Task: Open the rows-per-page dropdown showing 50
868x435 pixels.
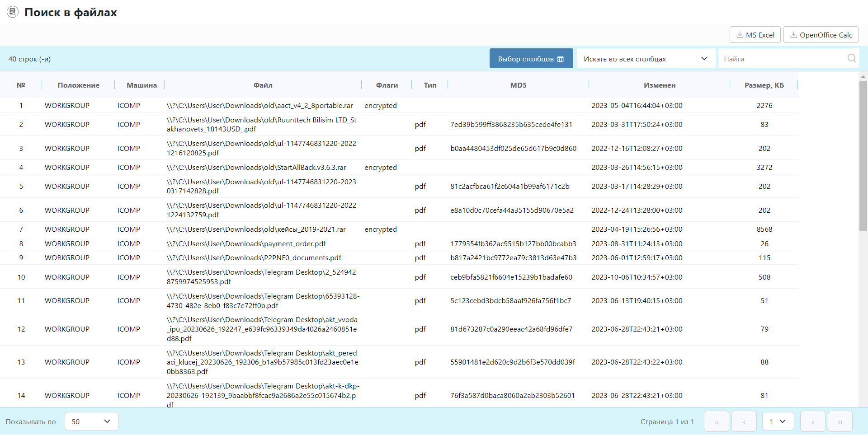Action: point(91,421)
